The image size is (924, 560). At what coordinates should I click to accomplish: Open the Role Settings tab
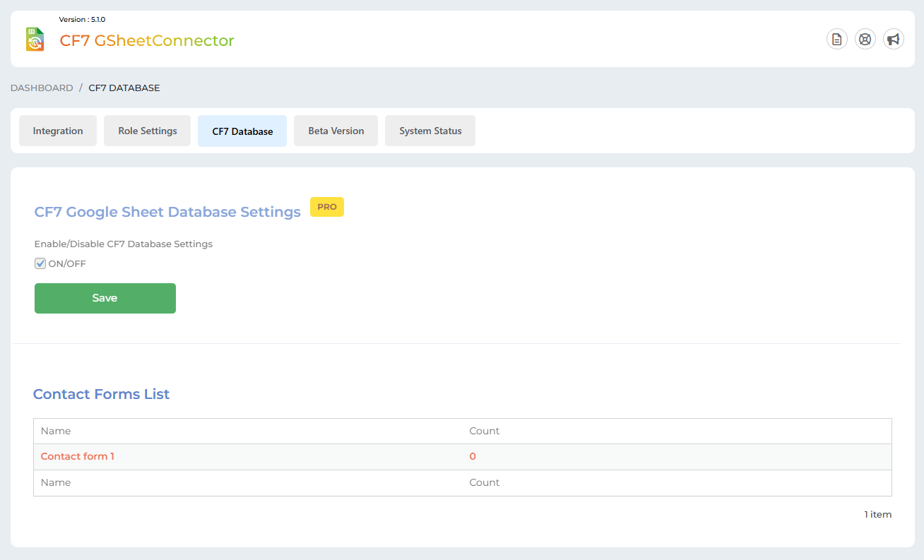(x=147, y=131)
